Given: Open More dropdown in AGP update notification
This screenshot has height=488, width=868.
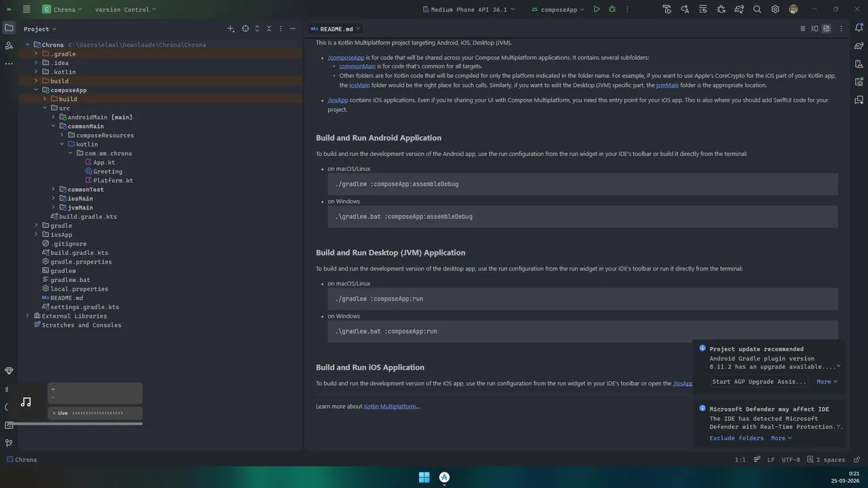Looking at the screenshot, I should (x=827, y=382).
